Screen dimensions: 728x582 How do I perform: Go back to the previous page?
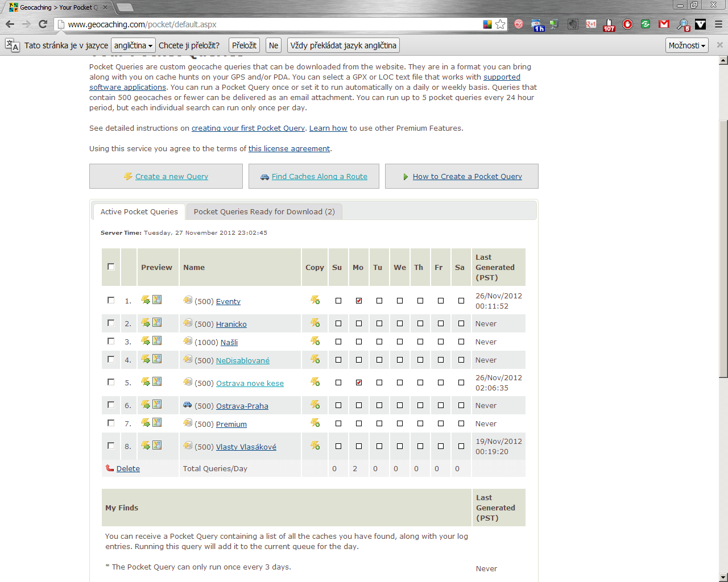coord(10,24)
